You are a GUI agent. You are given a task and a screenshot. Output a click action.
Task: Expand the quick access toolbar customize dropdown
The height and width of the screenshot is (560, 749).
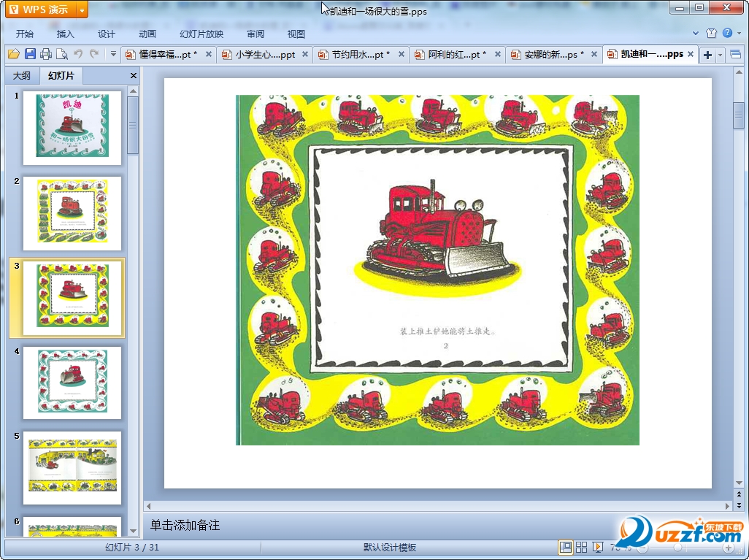pos(113,54)
